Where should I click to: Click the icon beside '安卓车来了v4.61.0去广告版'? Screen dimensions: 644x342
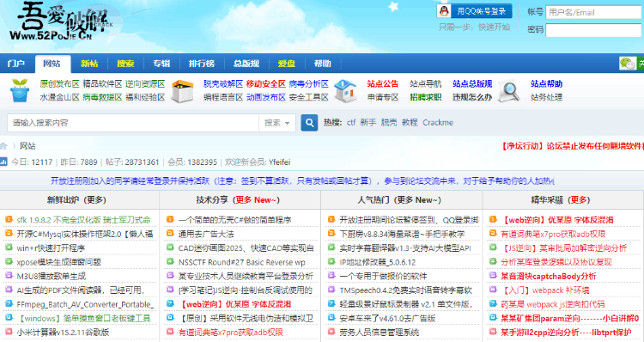331,317
